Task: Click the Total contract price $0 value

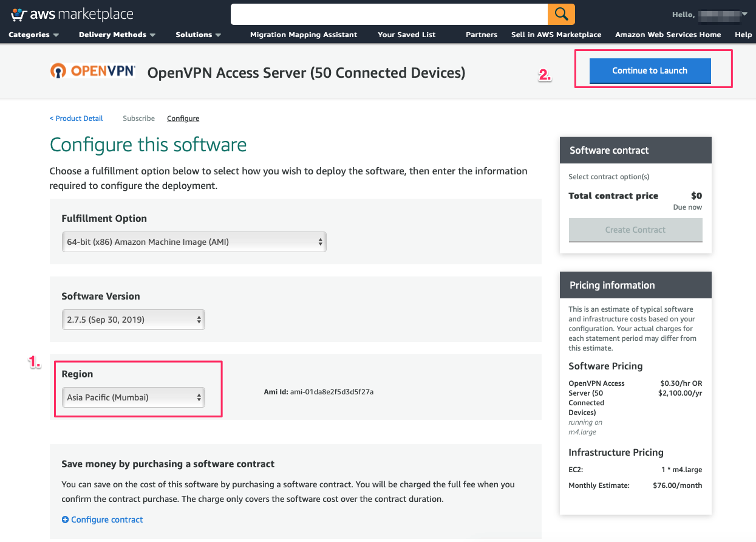Action: 696,196
